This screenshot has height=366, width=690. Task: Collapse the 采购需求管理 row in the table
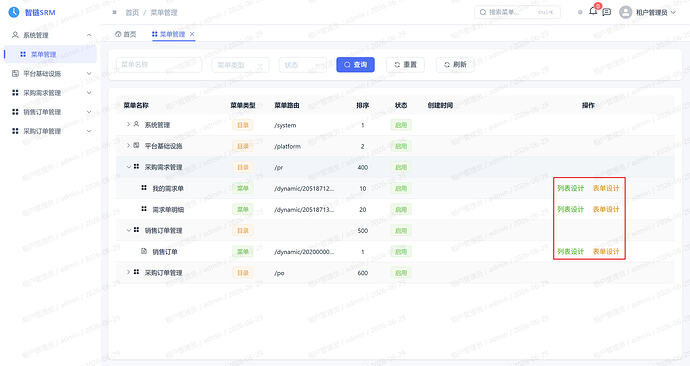click(x=128, y=167)
